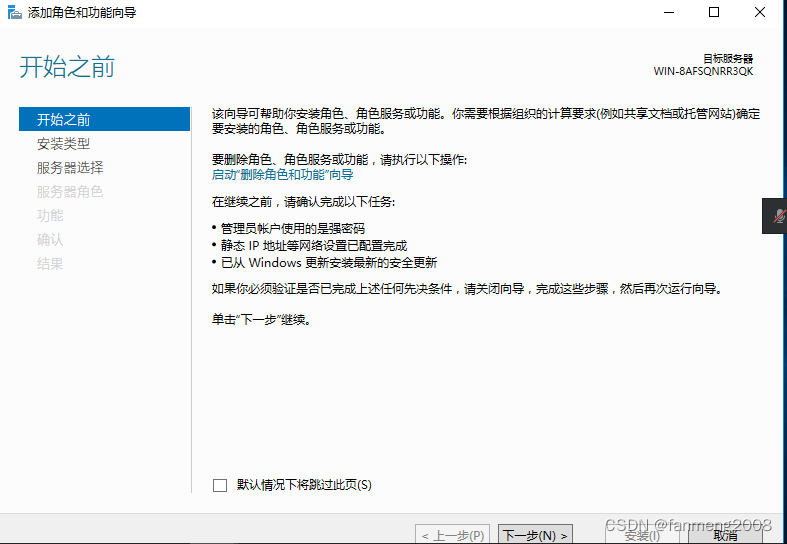Minimize the wizard window
This screenshot has height=544, width=787.
(669, 12)
